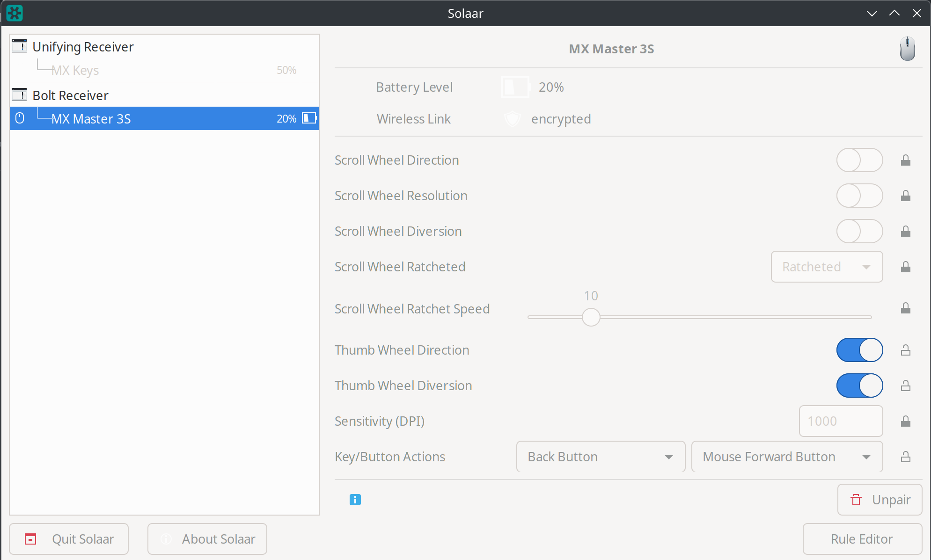Open Mouse Forward Button action dropdown

[x=787, y=457]
